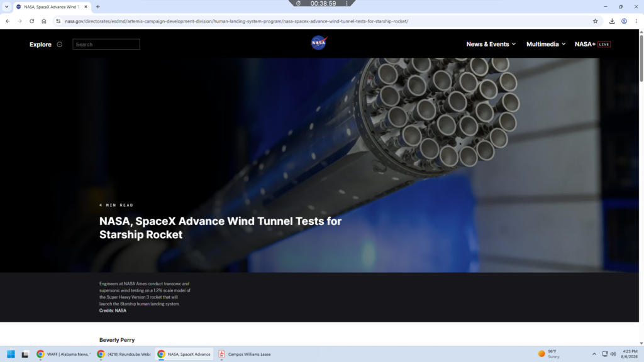Click the 4 MIN READ label
The image size is (644, 362).
pos(116,205)
